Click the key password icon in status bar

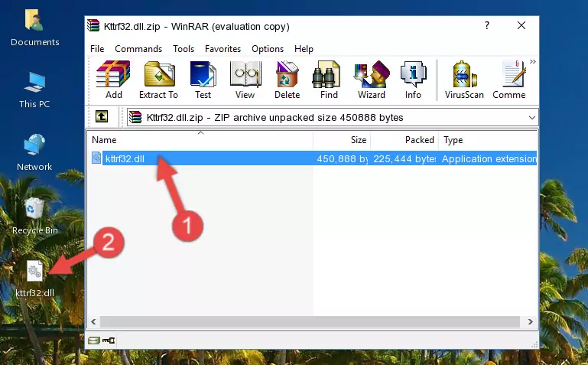tap(109, 341)
